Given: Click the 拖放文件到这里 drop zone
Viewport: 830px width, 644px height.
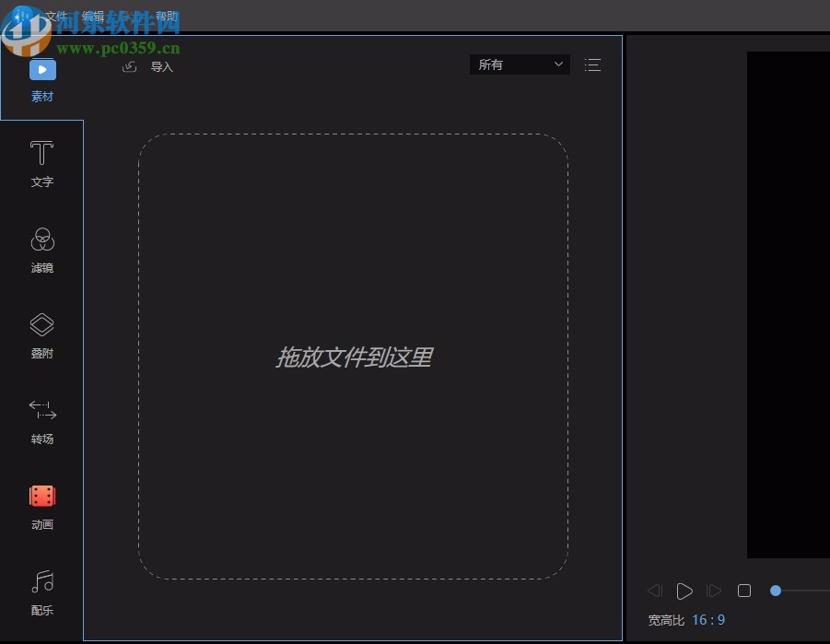Looking at the screenshot, I should [353, 357].
